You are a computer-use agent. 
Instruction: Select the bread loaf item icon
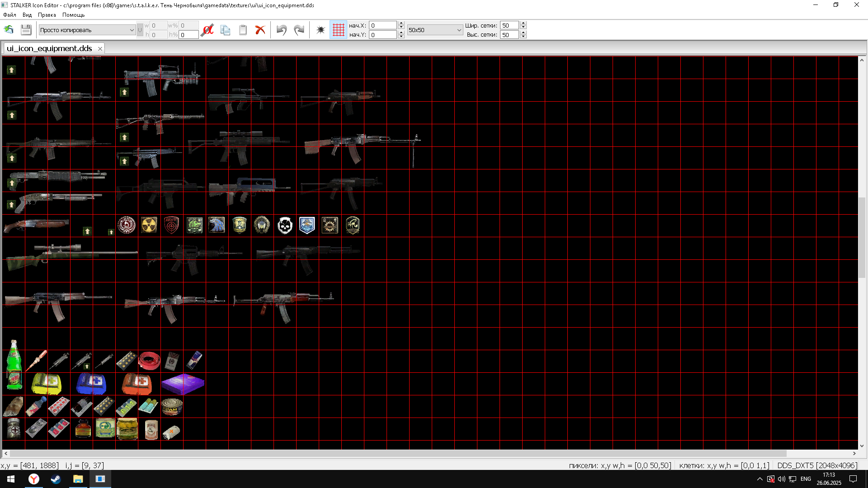(13, 407)
